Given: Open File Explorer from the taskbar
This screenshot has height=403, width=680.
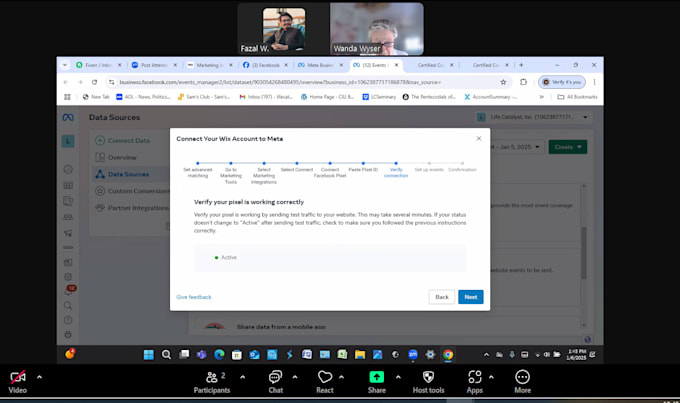Looking at the screenshot, I should (x=360, y=354).
